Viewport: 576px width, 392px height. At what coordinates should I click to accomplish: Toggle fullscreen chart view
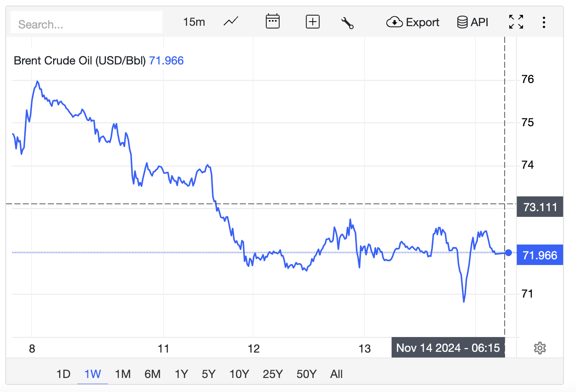516,22
